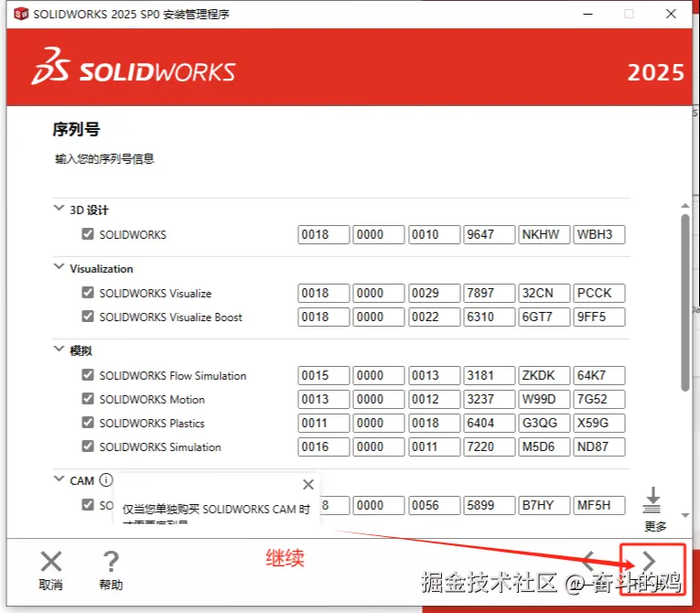Screen dimensions: 700x613
Task: Click Visualize serial field PCCK
Action: tap(599, 293)
